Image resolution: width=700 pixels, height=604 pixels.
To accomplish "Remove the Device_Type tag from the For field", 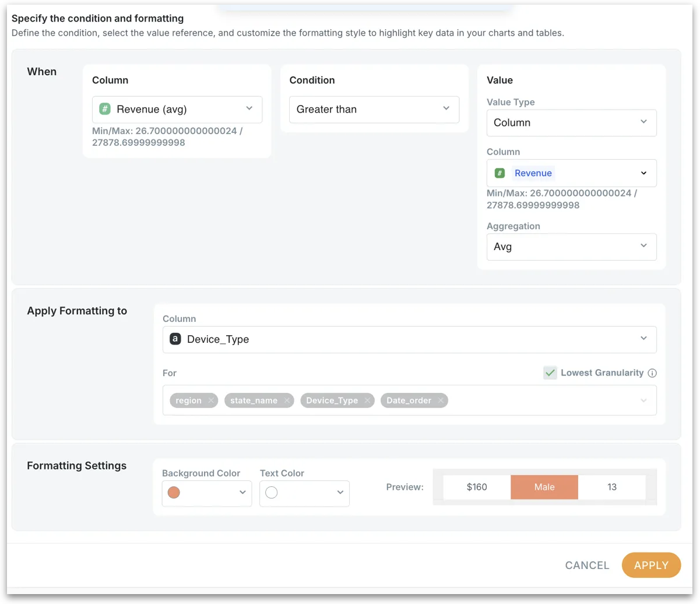I will [x=367, y=401].
